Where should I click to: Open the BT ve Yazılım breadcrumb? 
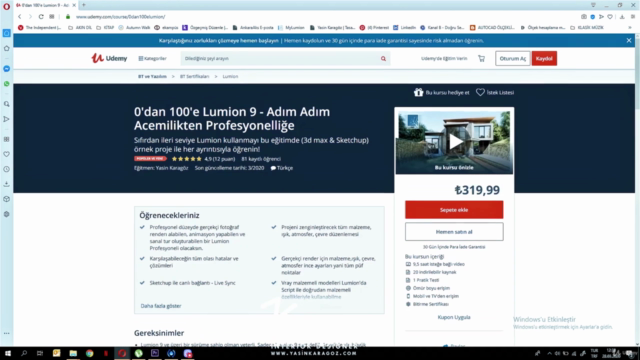tap(152, 76)
